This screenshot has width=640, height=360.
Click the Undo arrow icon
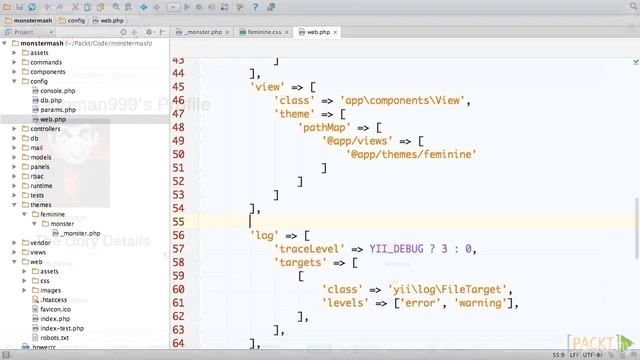coord(48,7)
